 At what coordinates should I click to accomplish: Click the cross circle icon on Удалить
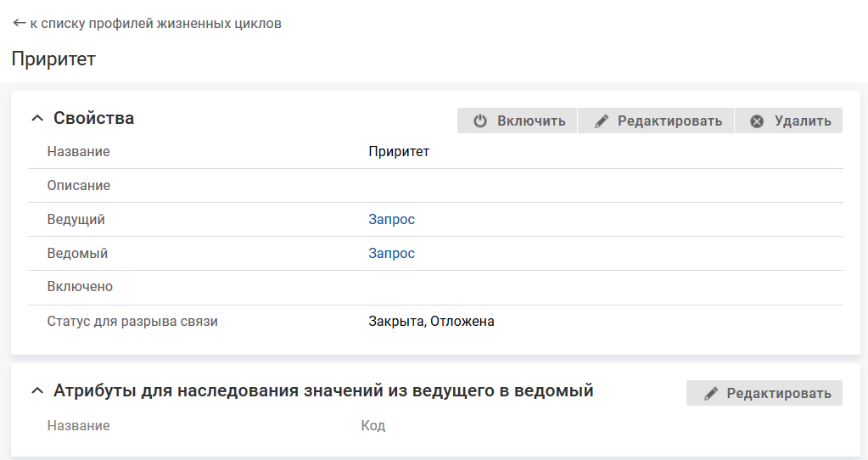pos(757,121)
